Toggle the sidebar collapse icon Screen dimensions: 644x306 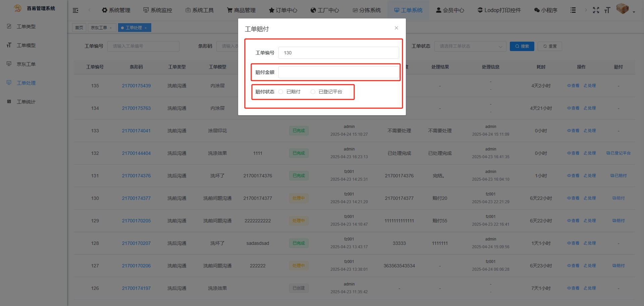75,10
